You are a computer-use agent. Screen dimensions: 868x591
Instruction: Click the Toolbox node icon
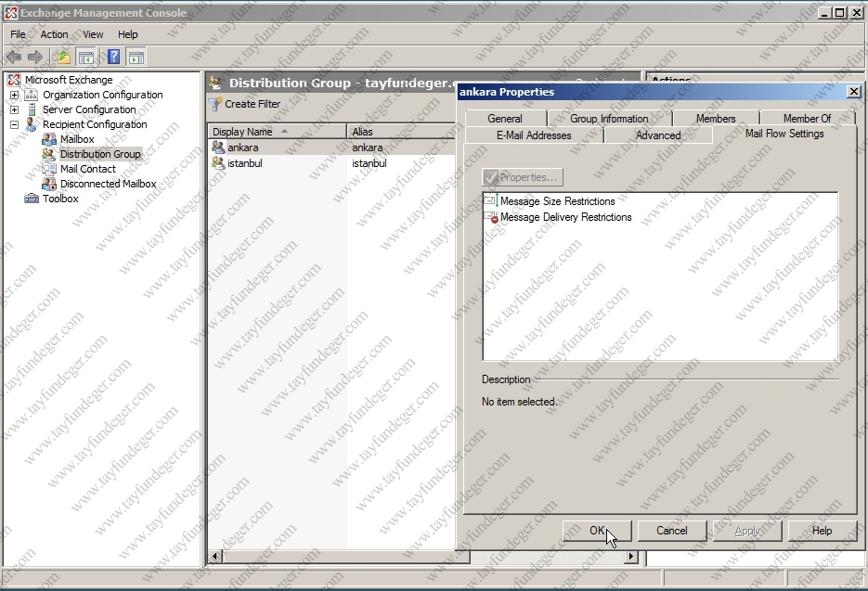32,199
